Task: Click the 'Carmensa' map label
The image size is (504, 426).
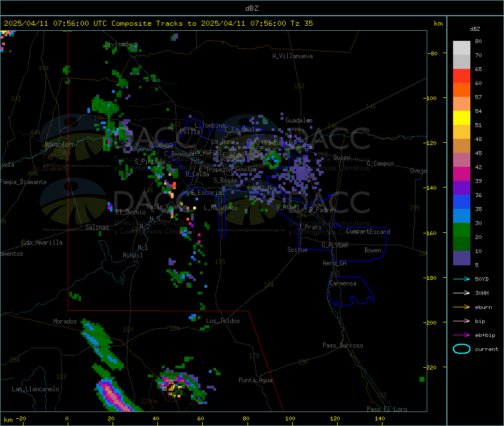Action: click(343, 283)
